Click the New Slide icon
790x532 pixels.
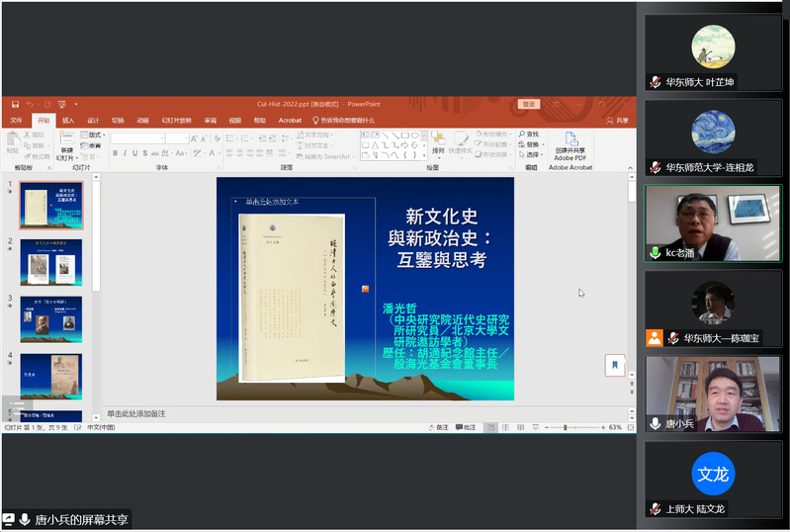(x=66, y=141)
